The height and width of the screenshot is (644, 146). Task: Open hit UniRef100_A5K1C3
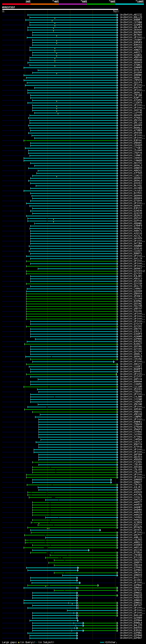tap(131, 278)
